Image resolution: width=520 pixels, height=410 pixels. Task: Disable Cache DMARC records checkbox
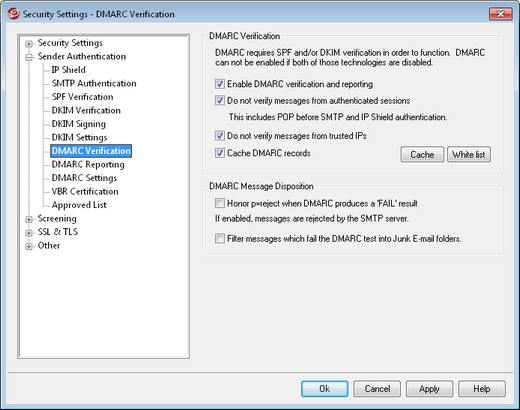tap(220, 153)
